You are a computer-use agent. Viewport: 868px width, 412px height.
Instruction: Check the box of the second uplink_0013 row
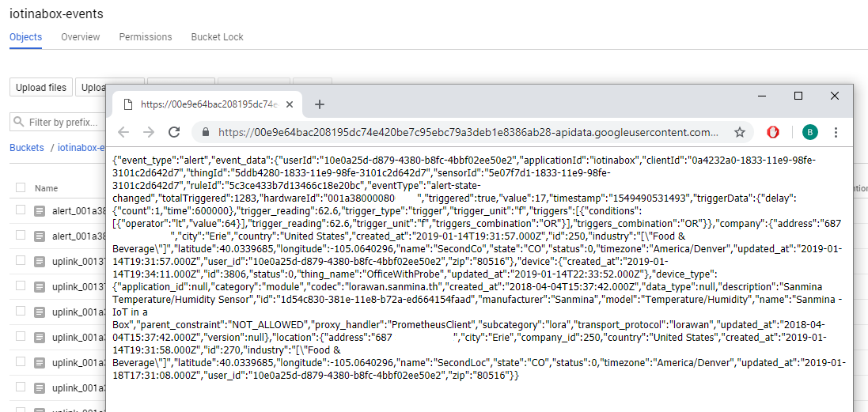(x=21, y=285)
